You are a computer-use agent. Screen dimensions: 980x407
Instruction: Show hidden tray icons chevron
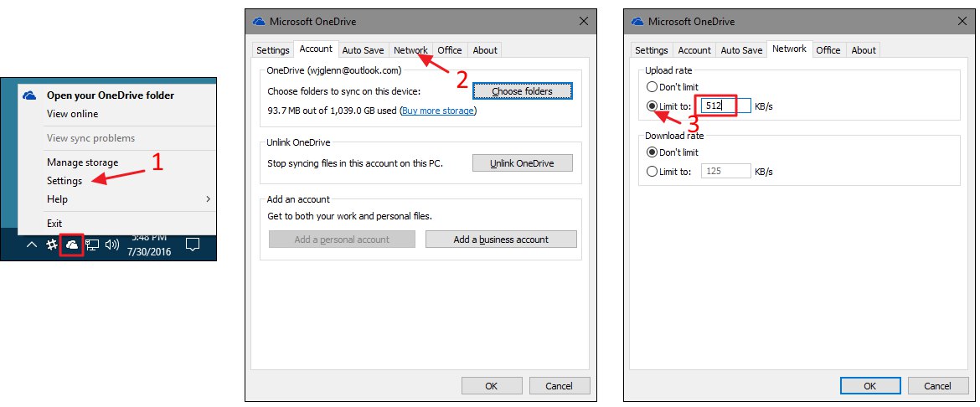click(31, 245)
